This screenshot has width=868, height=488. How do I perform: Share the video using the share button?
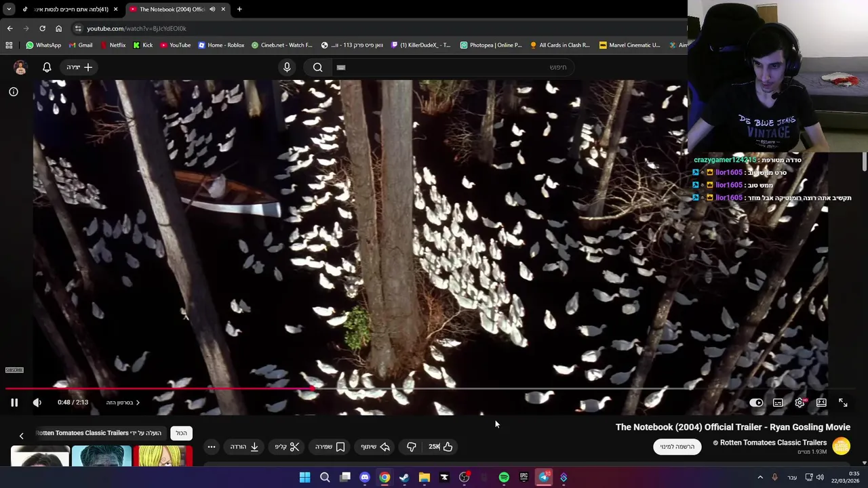coord(375,447)
